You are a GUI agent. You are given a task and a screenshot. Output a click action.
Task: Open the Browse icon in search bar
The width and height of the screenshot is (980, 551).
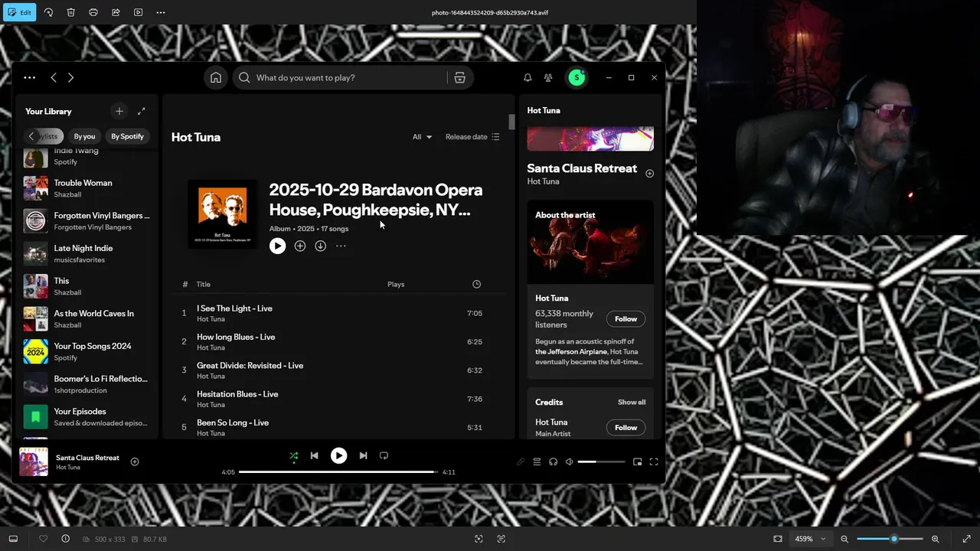pos(459,77)
